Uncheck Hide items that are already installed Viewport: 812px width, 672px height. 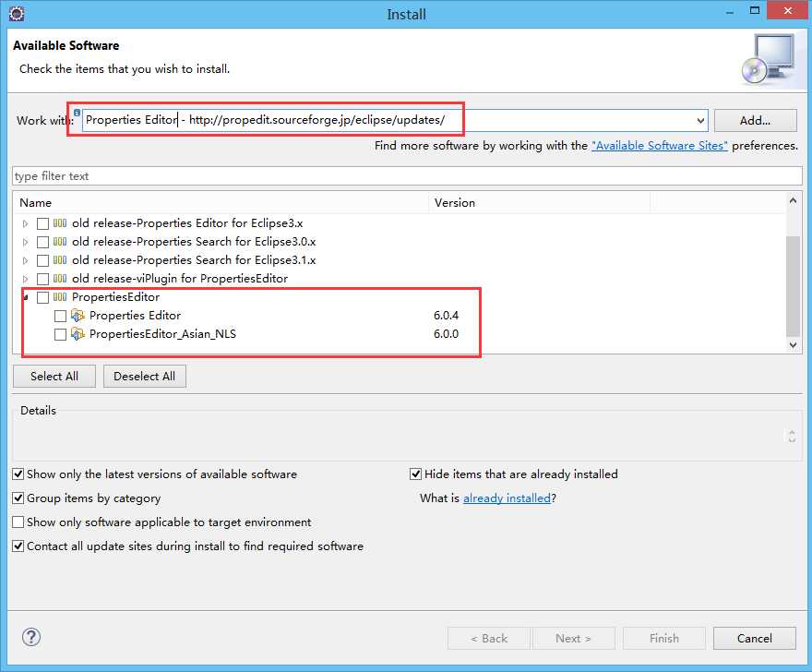(x=415, y=474)
